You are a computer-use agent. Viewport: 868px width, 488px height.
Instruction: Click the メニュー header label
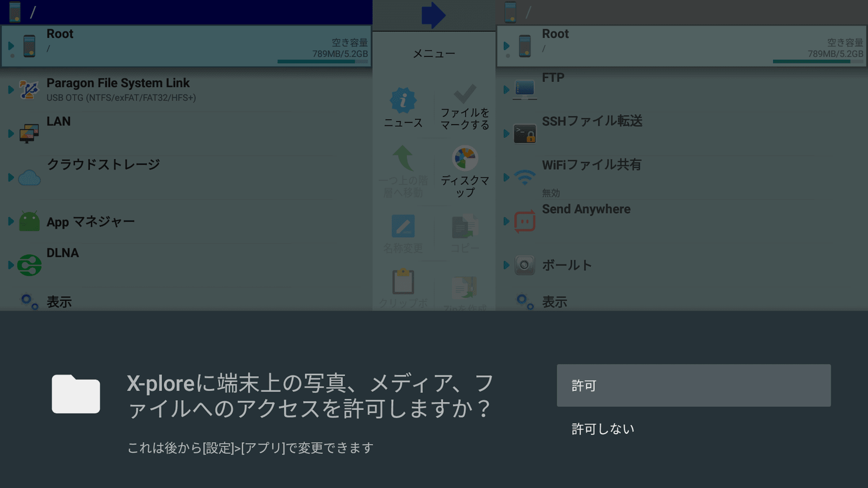(x=433, y=54)
